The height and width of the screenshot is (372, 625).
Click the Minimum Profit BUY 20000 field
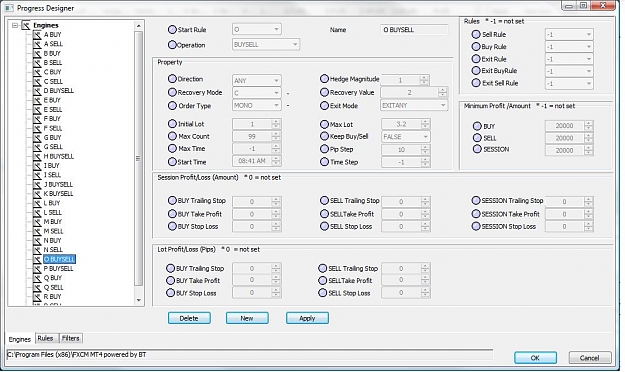[x=569, y=126]
